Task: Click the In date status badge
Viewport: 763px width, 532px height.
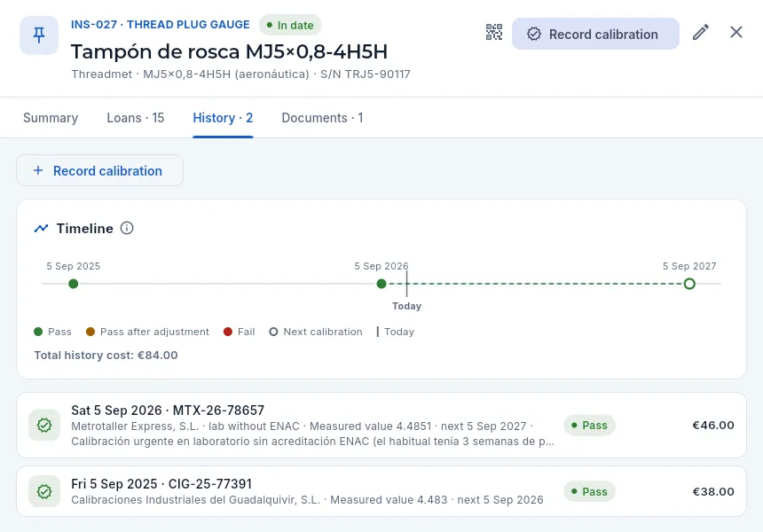Action: click(290, 25)
